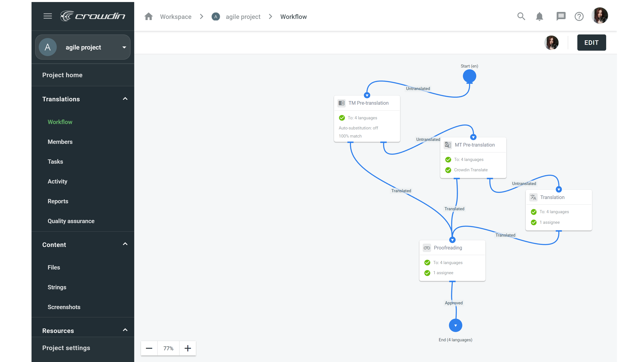Screen dimensions: 644x362
Task: Open the search
Action: coord(521,16)
